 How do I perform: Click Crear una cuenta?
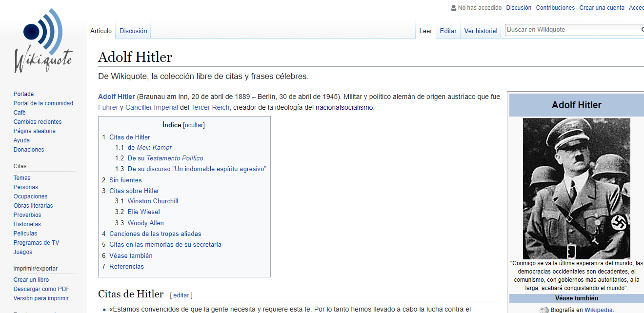pyautogui.click(x=602, y=8)
